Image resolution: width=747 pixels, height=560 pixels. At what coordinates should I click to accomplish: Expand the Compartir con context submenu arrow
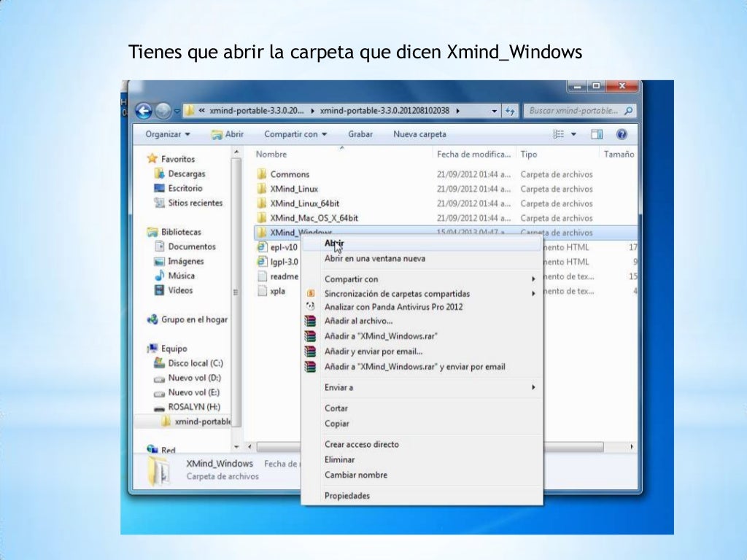click(x=533, y=279)
